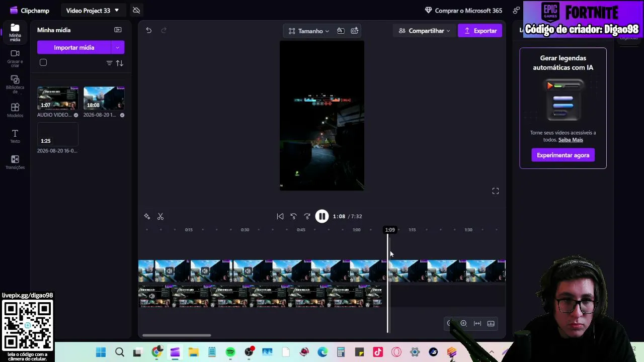Zoom in on the timeline

pyautogui.click(x=464, y=323)
